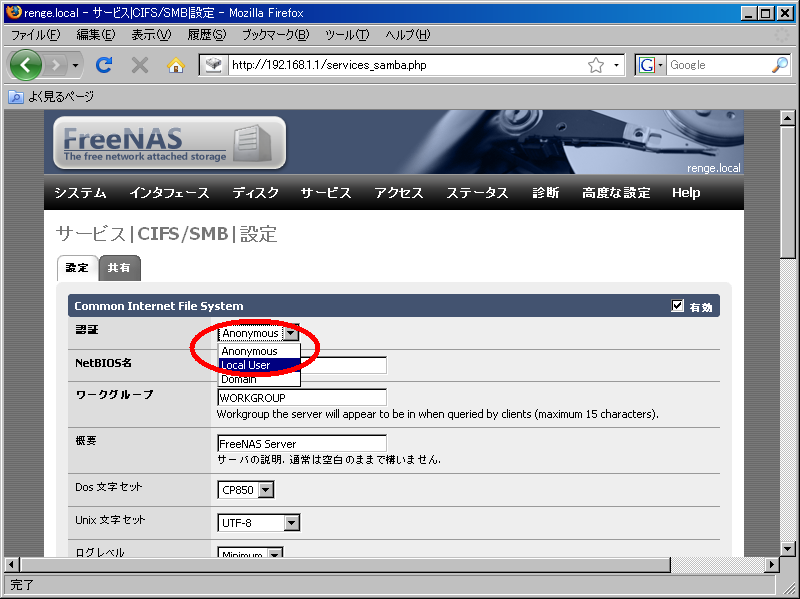This screenshot has width=800, height=599.
Task: Click the site identity icon in address bar
Action: pyautogui.click(x=213, y=65)
